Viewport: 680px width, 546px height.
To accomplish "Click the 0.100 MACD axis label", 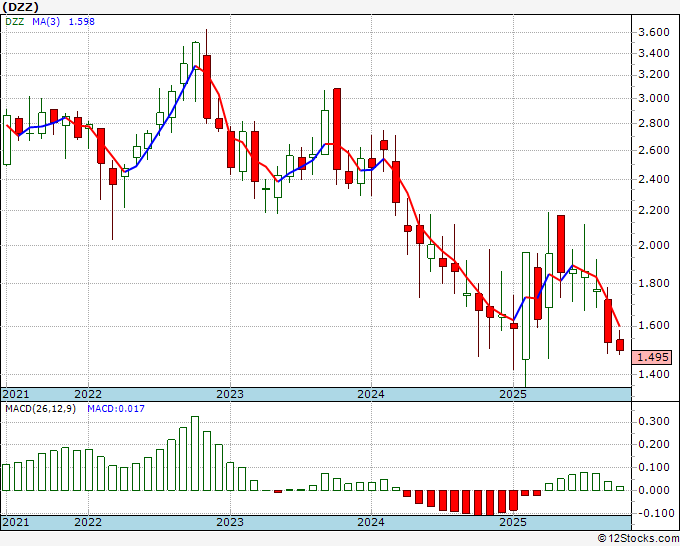I will click(x=654, y=468).
